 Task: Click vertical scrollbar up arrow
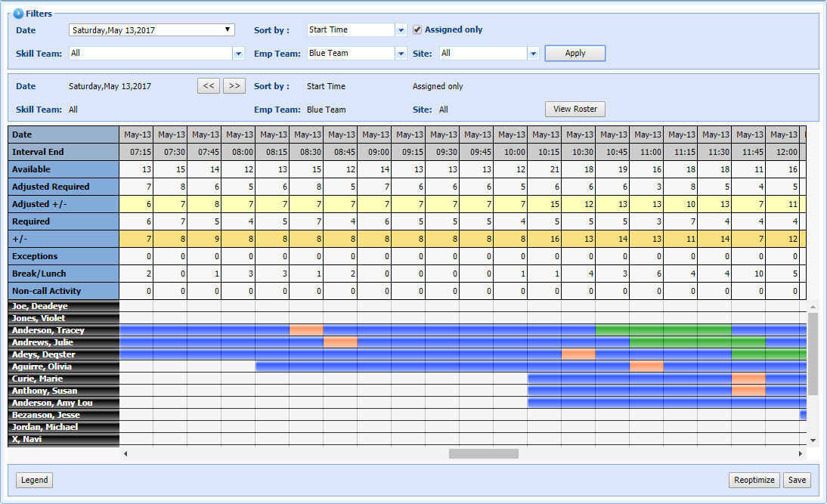813,307
